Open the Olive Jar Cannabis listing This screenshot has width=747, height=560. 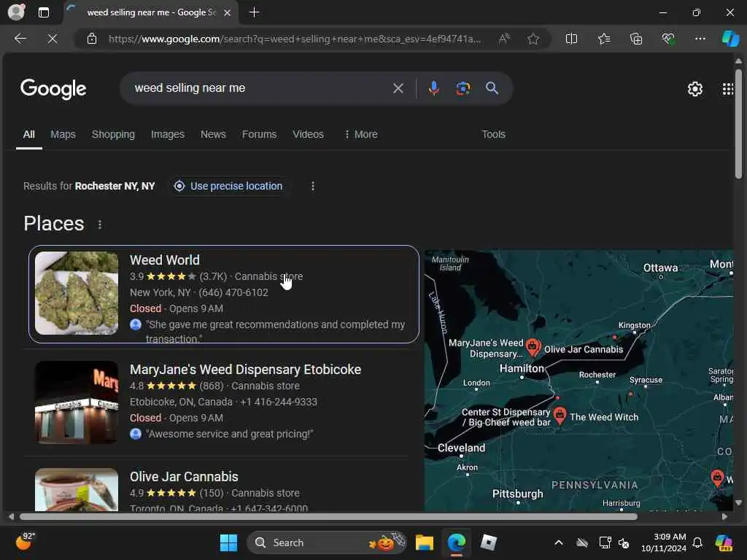point(184,477)
